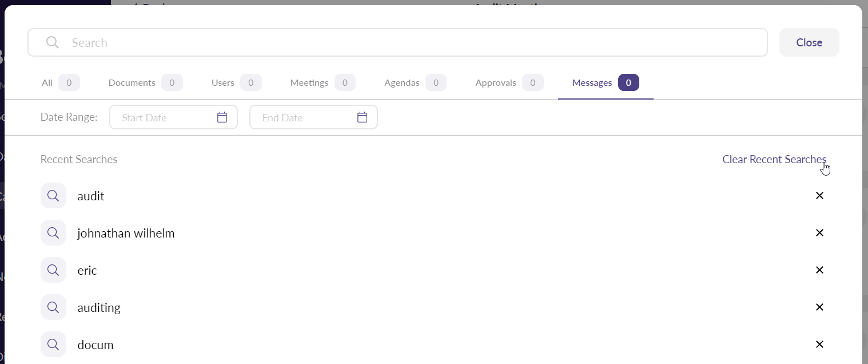868x364 pixels.
Task: Select the Approvals tab
Action: coord(508,83)
